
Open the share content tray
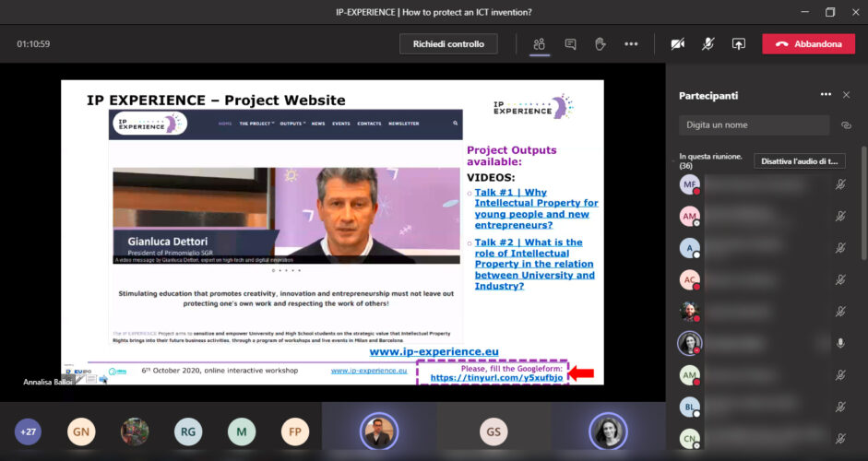pyautogui.click(x=739, y=44)
